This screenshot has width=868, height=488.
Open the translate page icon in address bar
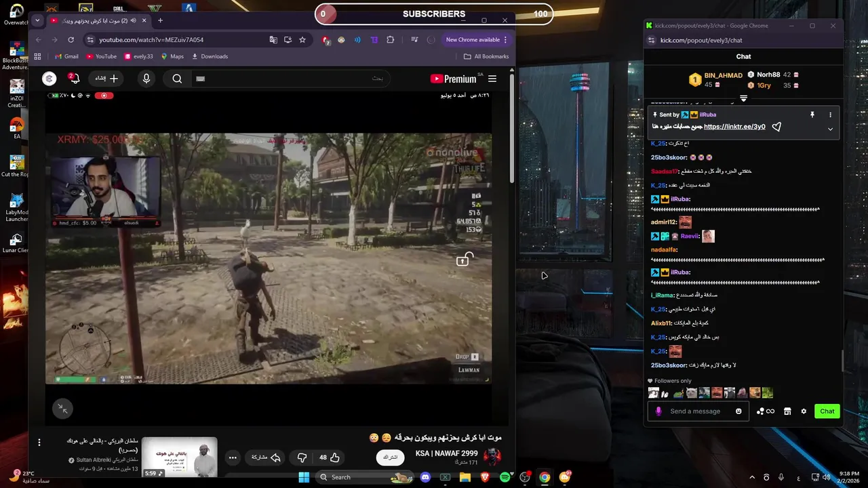coord(273,40)
